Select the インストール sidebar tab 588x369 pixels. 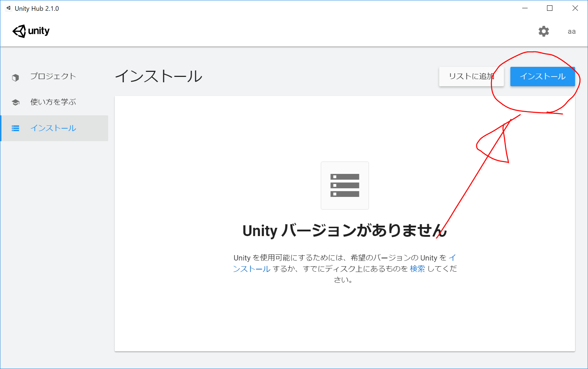54,128
